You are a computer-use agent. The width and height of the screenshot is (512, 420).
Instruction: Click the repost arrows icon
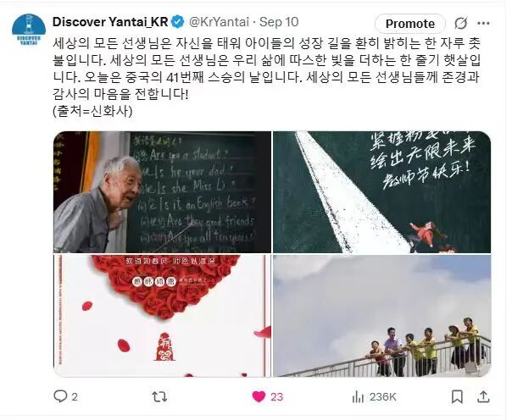pyautogui.click(x=159, y=396)
